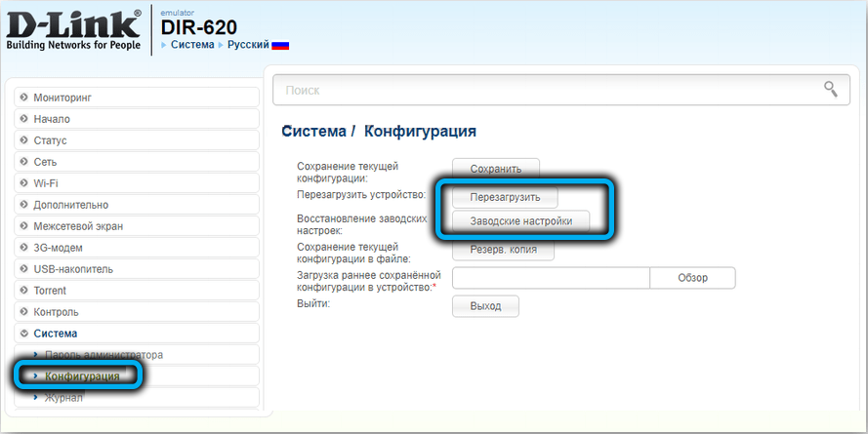Open the Начало menu item
This screenshot has height=434, width=868.
point(52,119)
